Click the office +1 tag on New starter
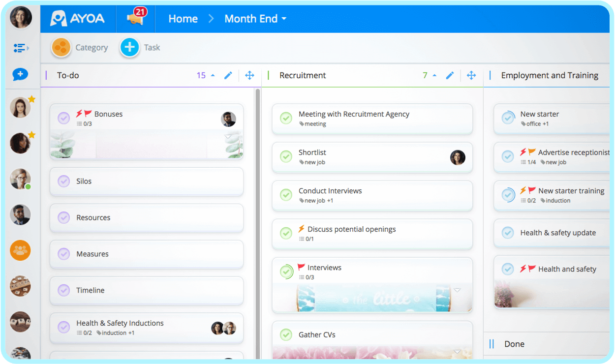 coord(535,124)
